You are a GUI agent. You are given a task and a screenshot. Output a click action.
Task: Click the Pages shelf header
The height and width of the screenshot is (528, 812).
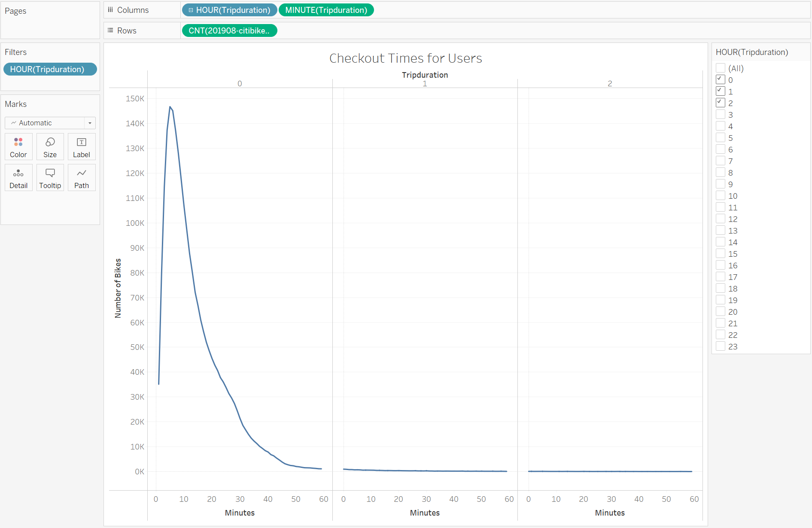coord(15,11)
